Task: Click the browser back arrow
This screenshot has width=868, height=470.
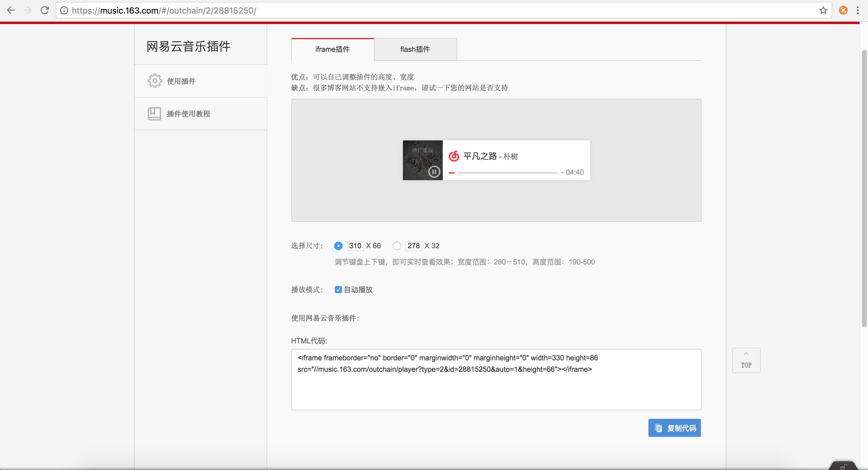Action: [11, 11]
